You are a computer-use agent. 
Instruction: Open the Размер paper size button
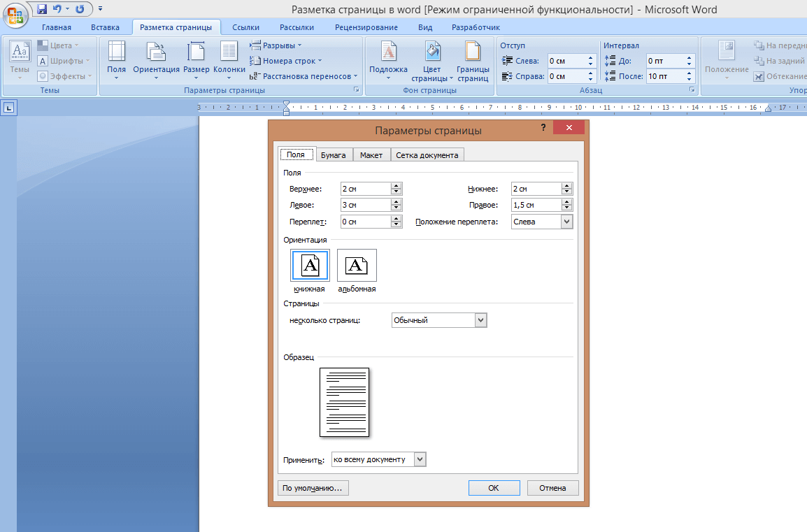pyautogui.click(x=196, y=60)
